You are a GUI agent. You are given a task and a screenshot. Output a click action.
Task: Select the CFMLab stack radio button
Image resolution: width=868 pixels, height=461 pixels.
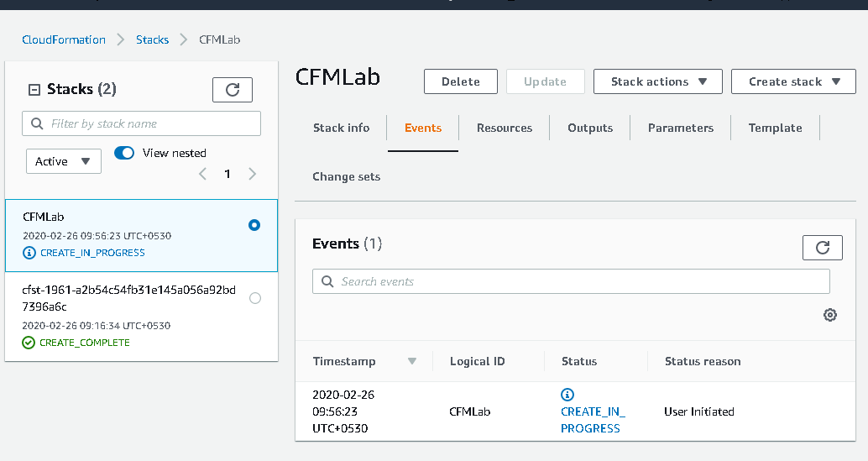click(x=254, y=225)
